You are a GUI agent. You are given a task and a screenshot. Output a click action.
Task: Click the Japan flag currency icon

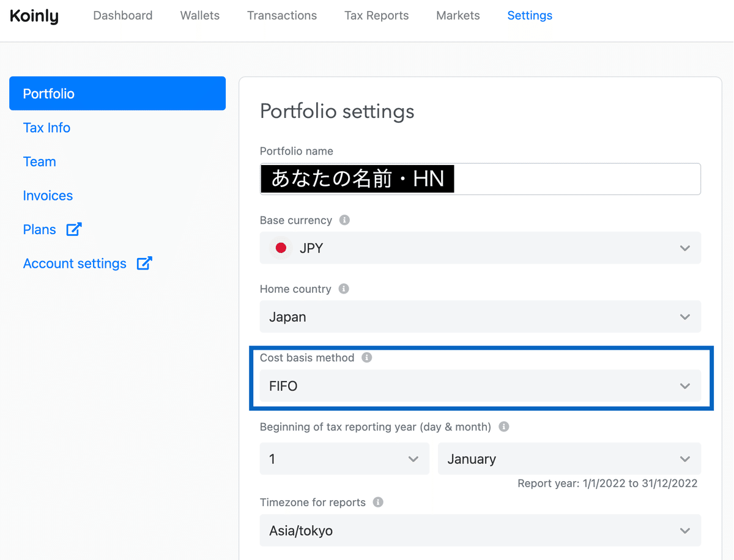[x=281, y=248]
